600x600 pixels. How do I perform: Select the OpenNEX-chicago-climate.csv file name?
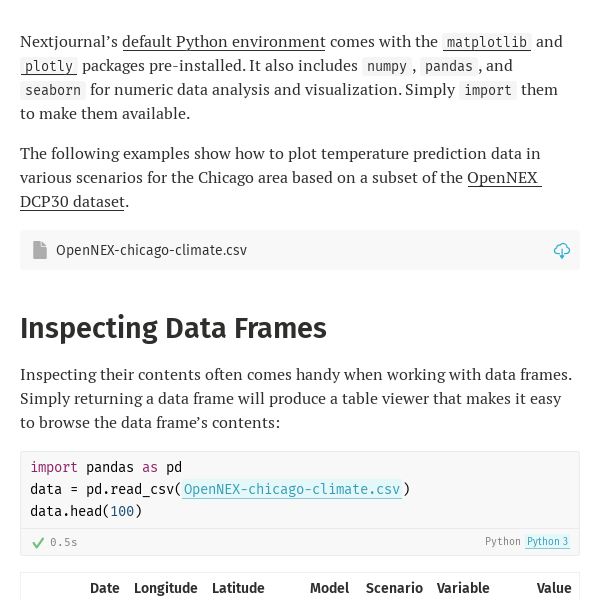click(151, 250)
